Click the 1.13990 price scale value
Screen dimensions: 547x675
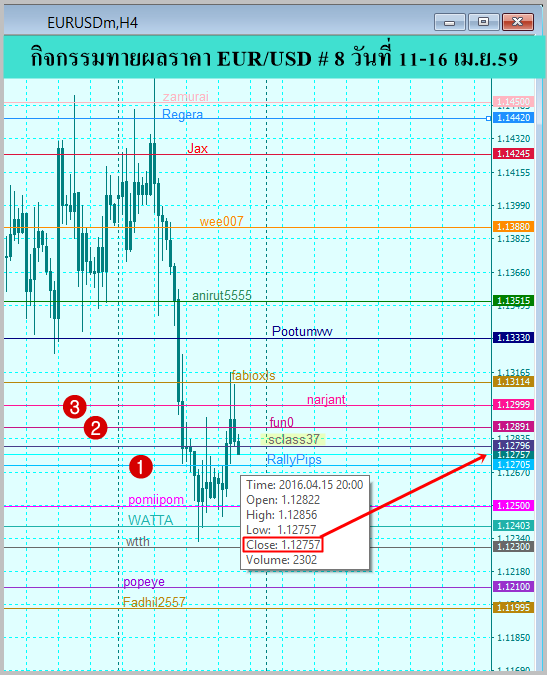tap(513, 206)
